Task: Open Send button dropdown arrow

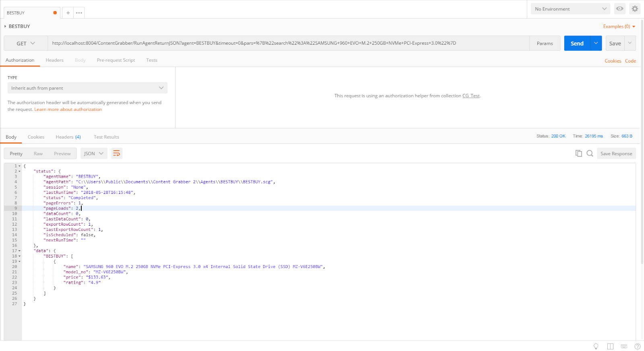Action: [x=596, y=43]
